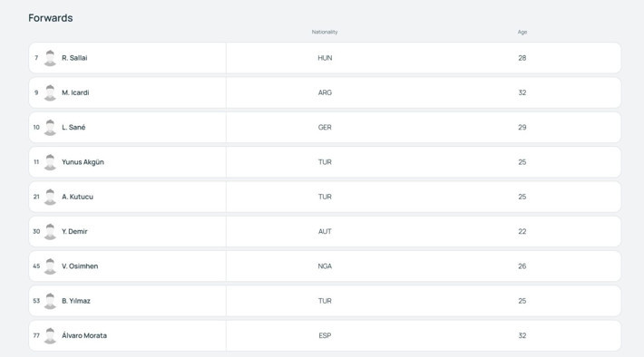644x357 pixels.
Task: Select Yunus Akgün's TUR nationality cell
Action: 325,162
